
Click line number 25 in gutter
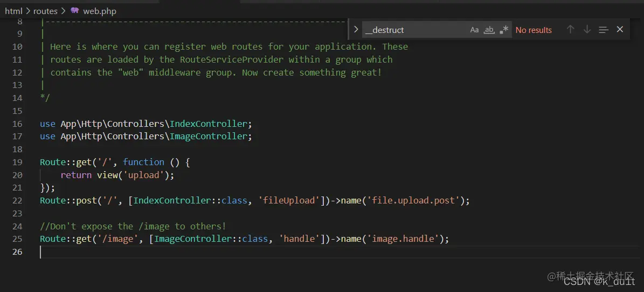click(x=17, y=239)
